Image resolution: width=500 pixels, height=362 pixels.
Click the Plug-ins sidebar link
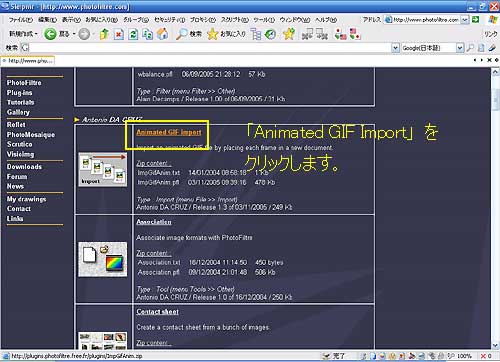point(19,93)
